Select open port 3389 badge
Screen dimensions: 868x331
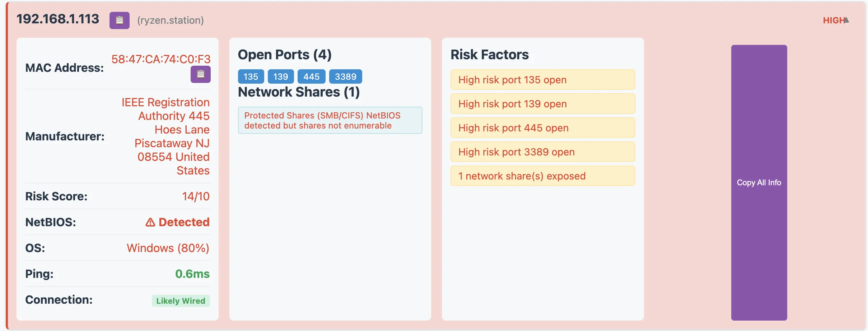point(345,76)
